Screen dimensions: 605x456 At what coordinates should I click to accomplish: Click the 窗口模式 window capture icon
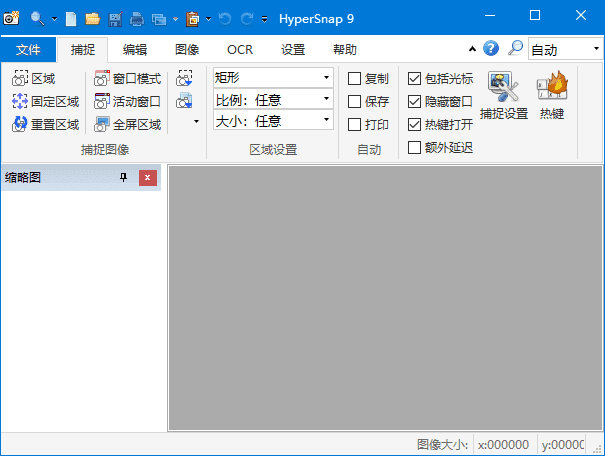click(102, 78)
